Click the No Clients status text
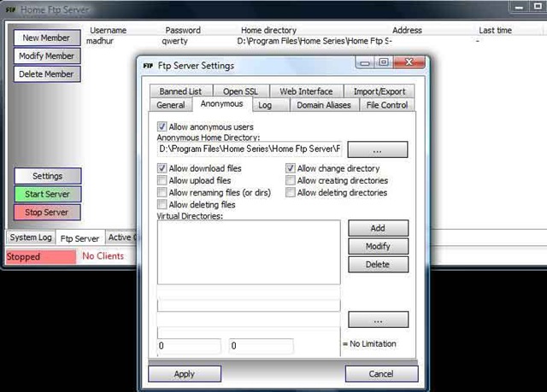 (103, 256)
